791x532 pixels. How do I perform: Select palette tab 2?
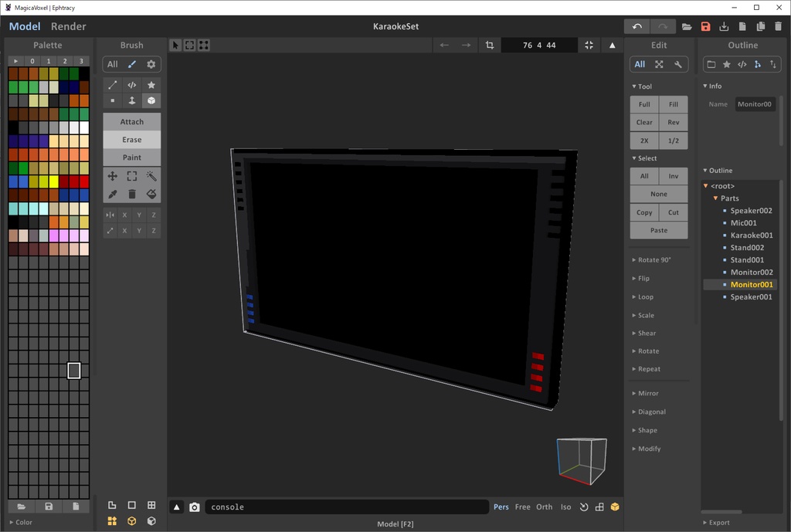(x=65, y=61)
